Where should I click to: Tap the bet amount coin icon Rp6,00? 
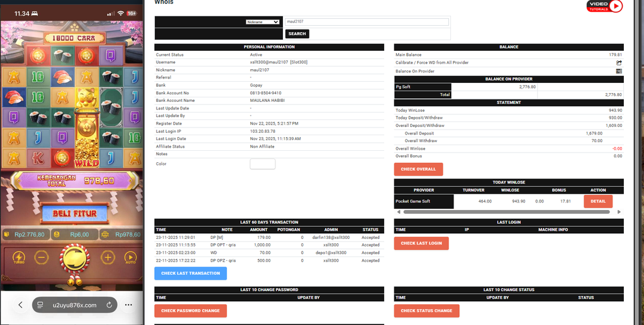click(57, 234)
